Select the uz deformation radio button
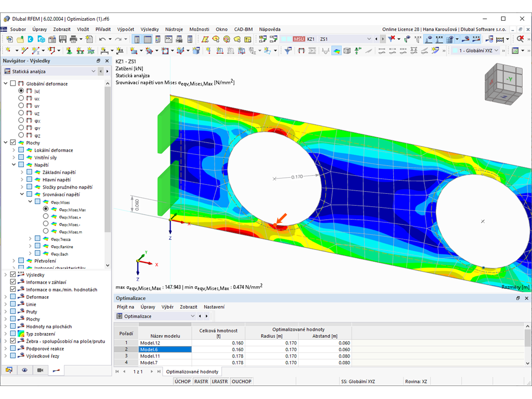 [x=21, y=113]
